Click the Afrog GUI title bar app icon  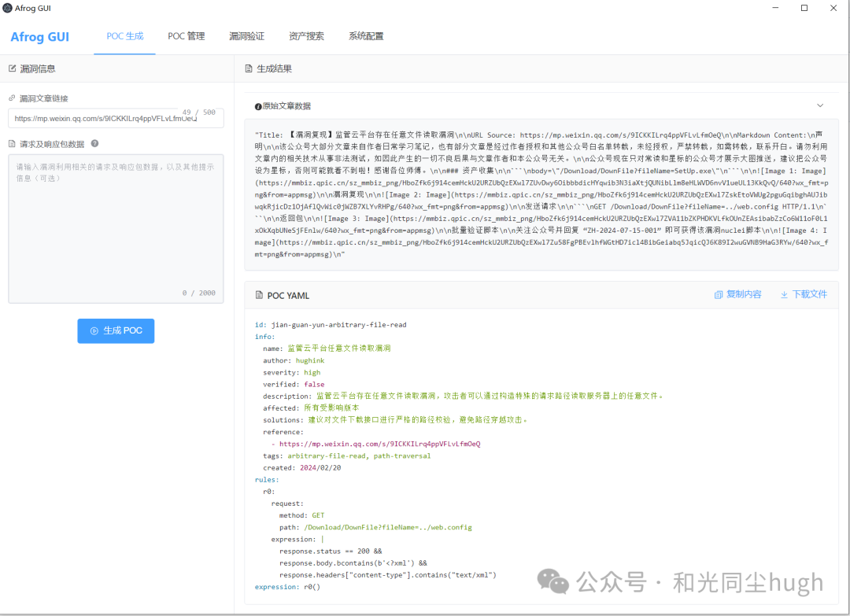[x=7, y=8]
